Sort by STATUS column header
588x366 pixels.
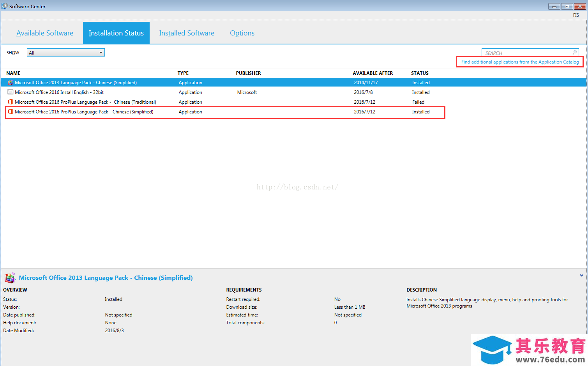[420, 73]
